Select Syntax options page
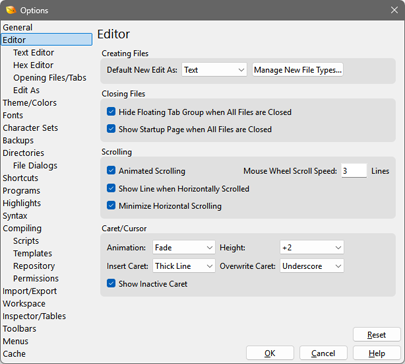The width and height of the screenshot is (405, 364). click(x=15, y=216)
